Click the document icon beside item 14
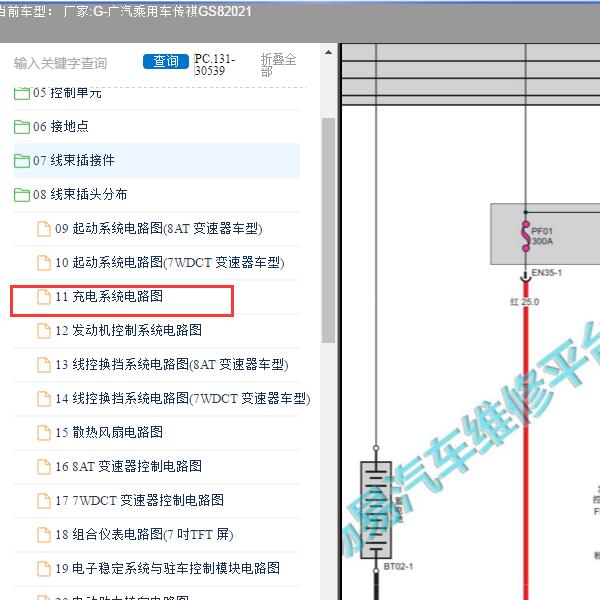This screenshot has height=600, width=600. pos(44,399)
